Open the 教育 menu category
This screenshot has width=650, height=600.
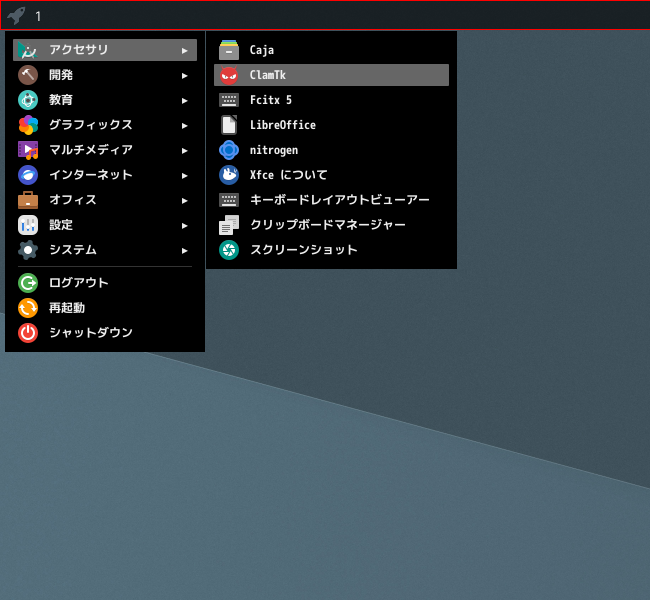click(x=105, y=100)
